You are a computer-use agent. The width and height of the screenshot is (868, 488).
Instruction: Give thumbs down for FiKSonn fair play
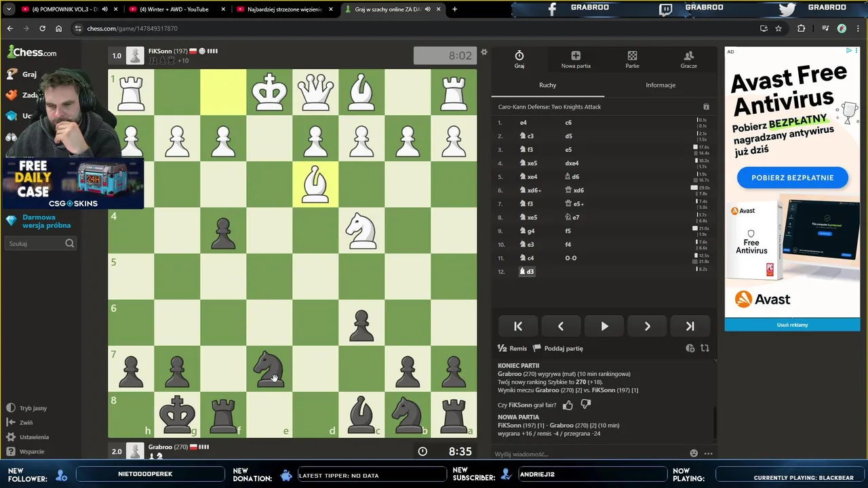click(586, 405)
